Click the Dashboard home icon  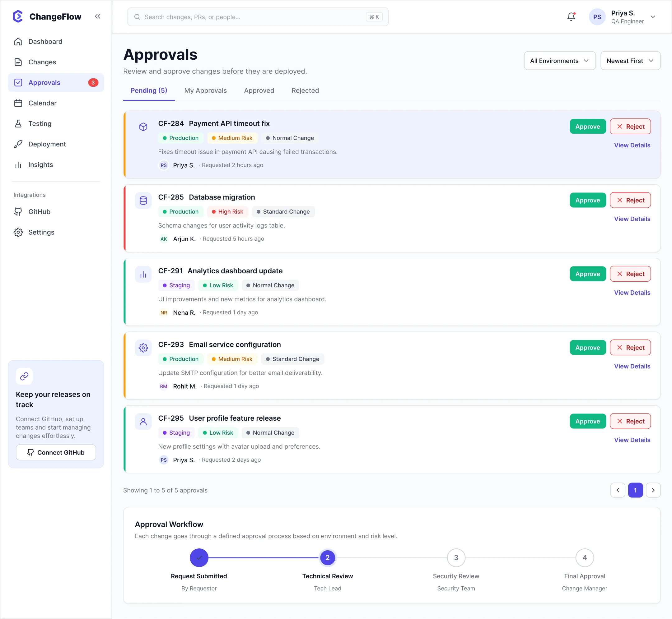(18, 42)
